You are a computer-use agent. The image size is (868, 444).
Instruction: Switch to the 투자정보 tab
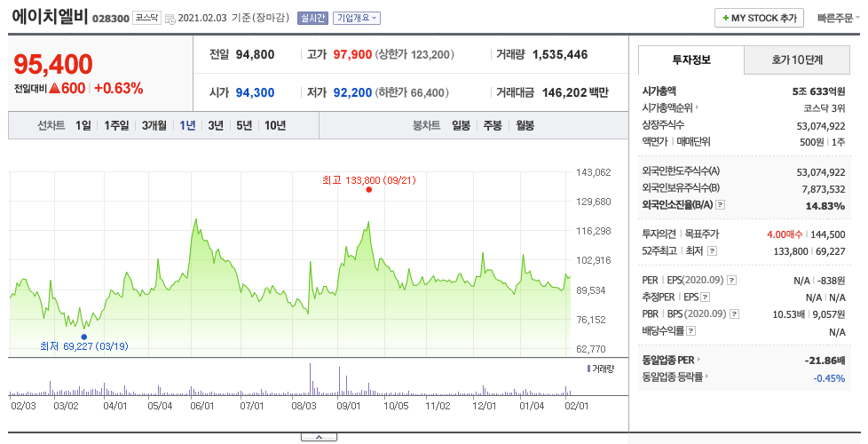coord(690,59)
